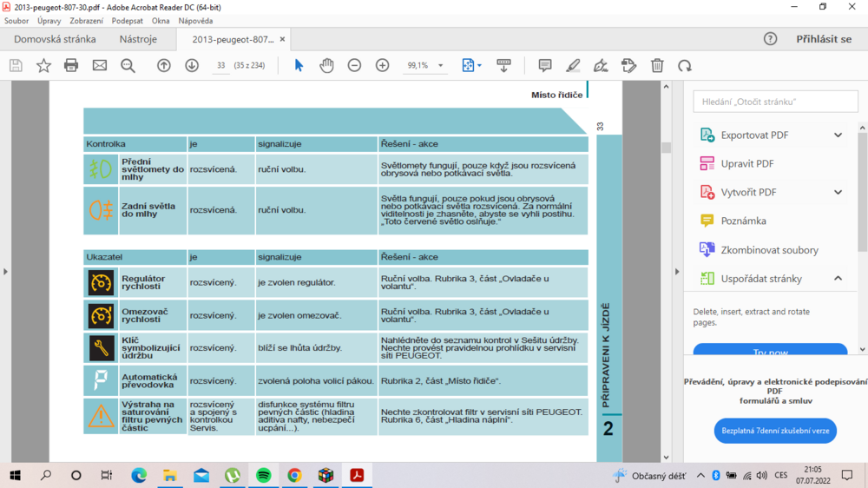The height and width of the screenshot is (488, 868).
Task: Open the sign document pen icon
Action: coord(601,65)
